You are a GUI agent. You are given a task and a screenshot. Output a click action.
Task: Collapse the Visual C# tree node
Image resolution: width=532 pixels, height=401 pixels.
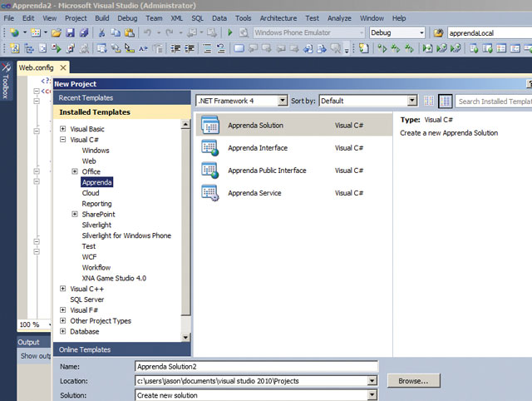[63, 139]
